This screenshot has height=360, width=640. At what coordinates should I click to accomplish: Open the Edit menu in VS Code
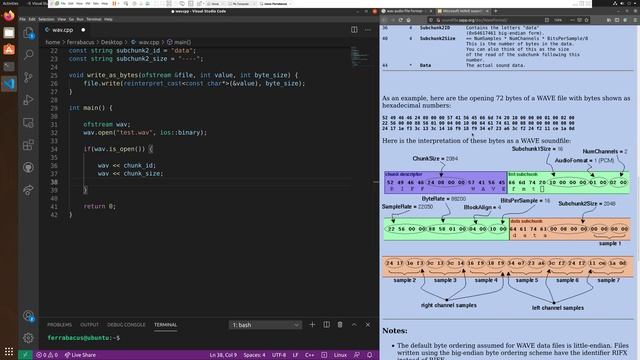coord(32,19)
